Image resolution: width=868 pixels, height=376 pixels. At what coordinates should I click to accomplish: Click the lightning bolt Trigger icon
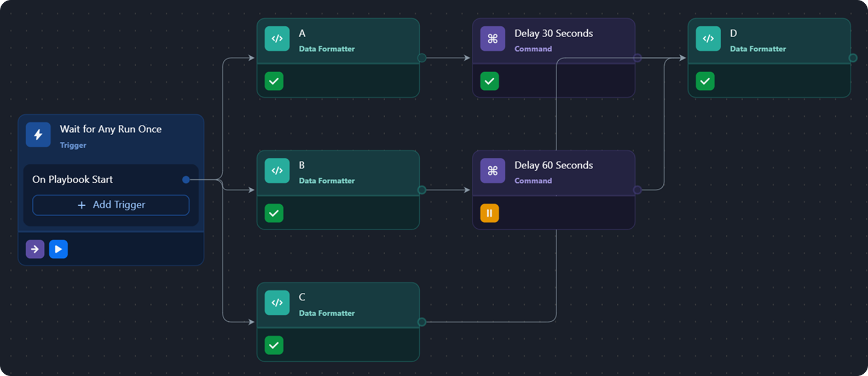(x=38, y=135)
